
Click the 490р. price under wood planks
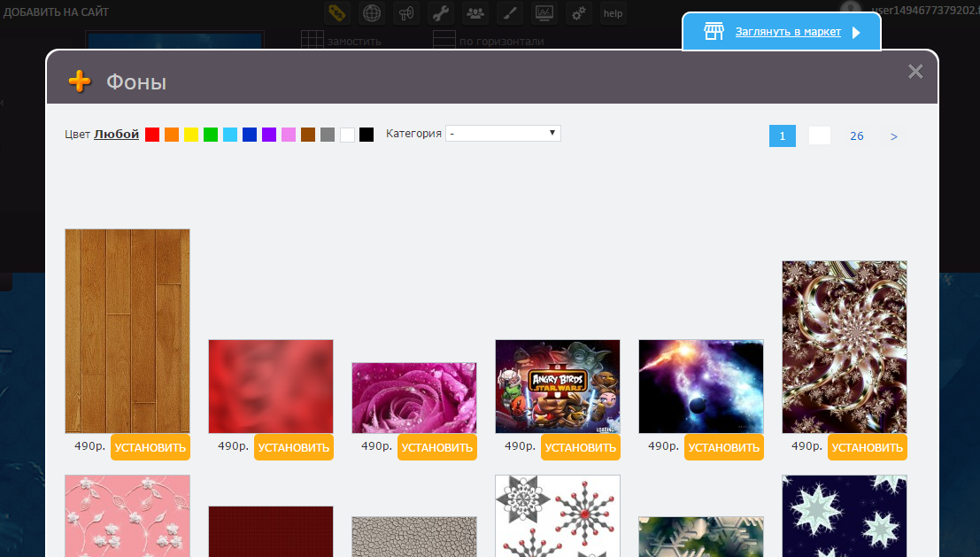coord(90,445)
